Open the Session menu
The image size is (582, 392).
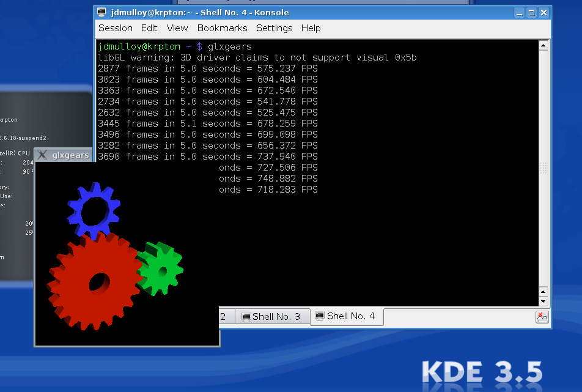(115, 28)
